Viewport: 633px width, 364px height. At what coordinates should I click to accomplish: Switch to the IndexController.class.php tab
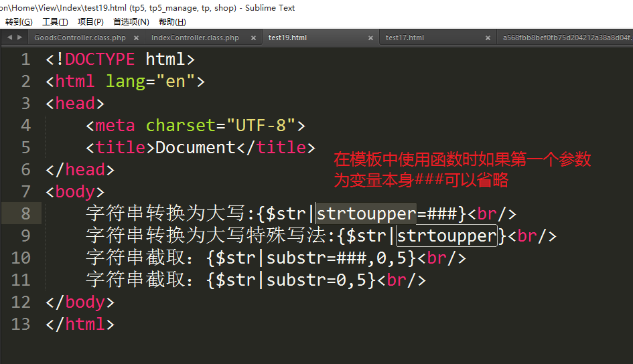195,38
